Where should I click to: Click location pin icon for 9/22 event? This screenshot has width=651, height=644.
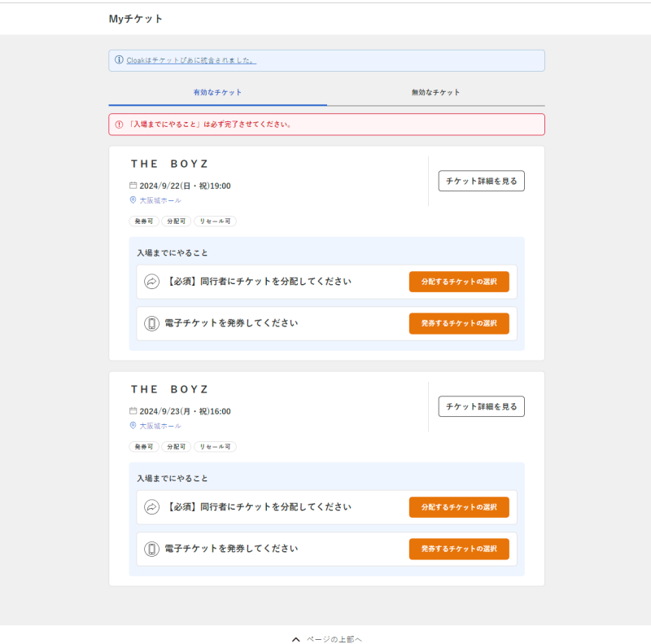(133, 199)
